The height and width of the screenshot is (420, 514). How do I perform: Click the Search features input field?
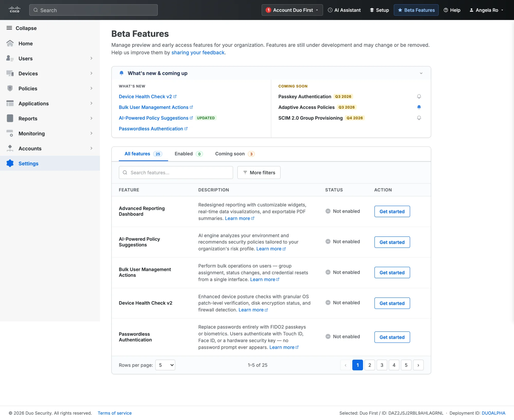(x=176, y=172)
